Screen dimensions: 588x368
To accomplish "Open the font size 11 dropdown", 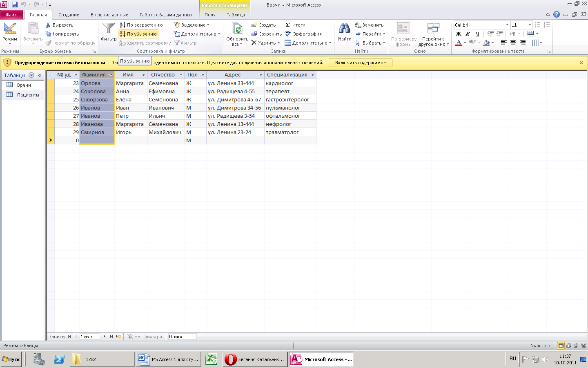I will point(530,25).
